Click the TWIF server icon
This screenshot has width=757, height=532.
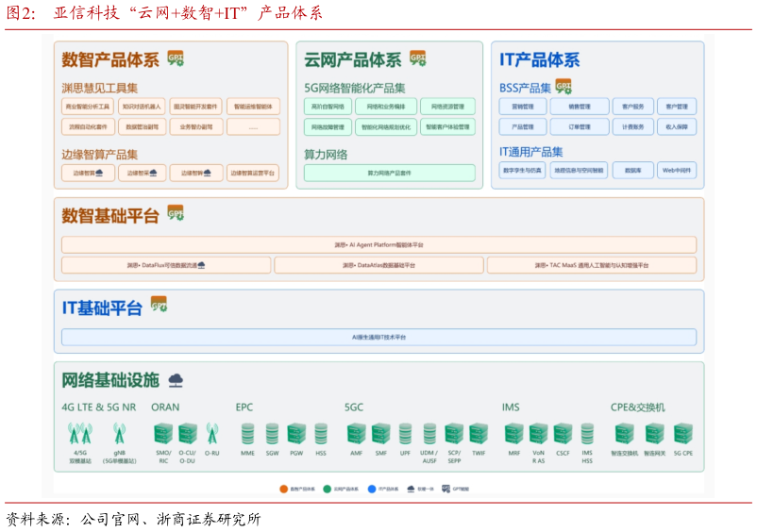click(x=479, y=434)
